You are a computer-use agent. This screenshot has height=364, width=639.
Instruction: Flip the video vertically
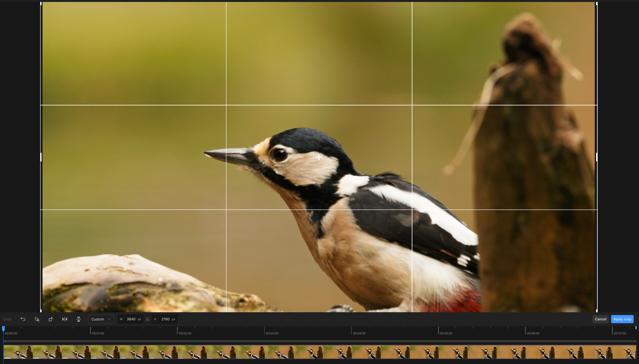78,319
